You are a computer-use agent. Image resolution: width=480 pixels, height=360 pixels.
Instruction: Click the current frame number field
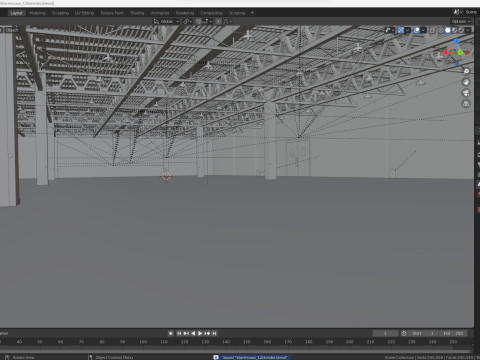[385, 333]
